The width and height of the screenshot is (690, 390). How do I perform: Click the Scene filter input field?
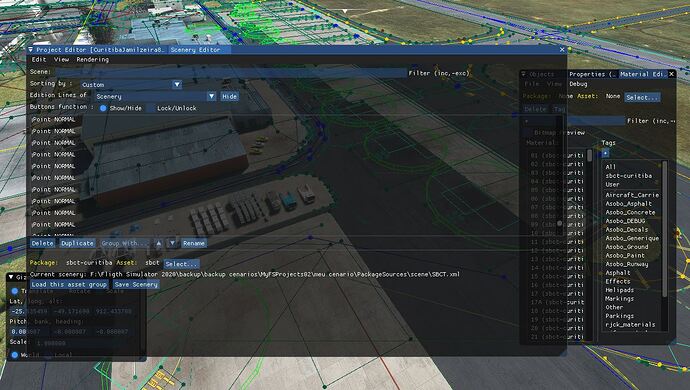coord(230,73)
